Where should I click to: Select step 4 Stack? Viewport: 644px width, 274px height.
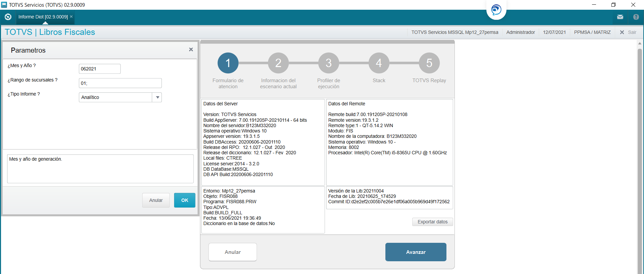click(x=379, y=63)
